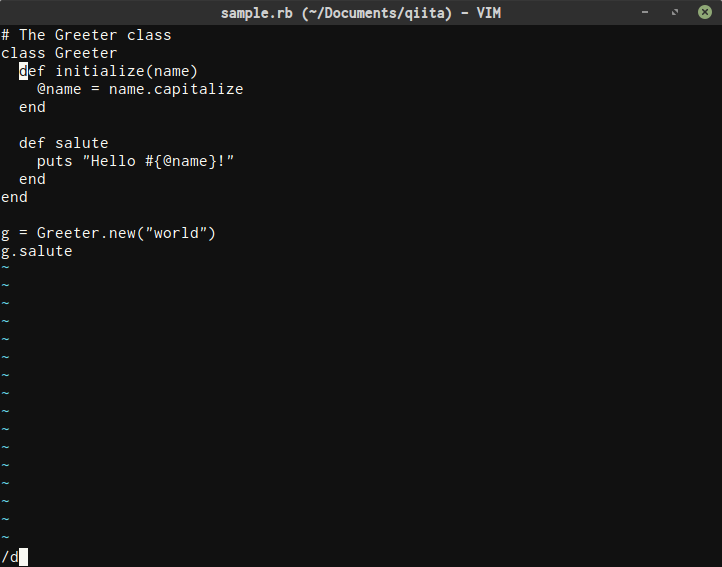The height and width of the screenshot is (567, 722).
Task: Maximize the VIM window
Action: coord(676,12)
